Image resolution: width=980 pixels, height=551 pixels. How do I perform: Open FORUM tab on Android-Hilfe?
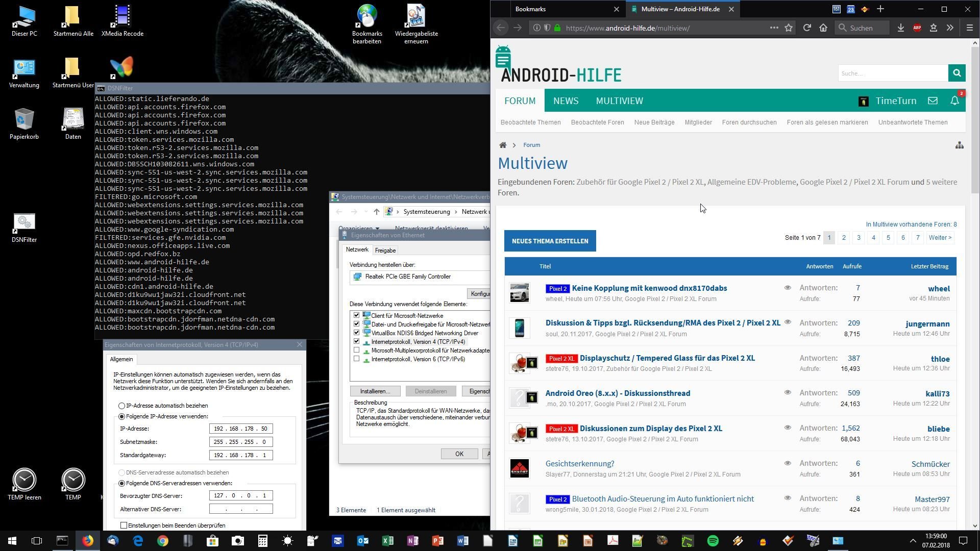[x=520, y=101]
